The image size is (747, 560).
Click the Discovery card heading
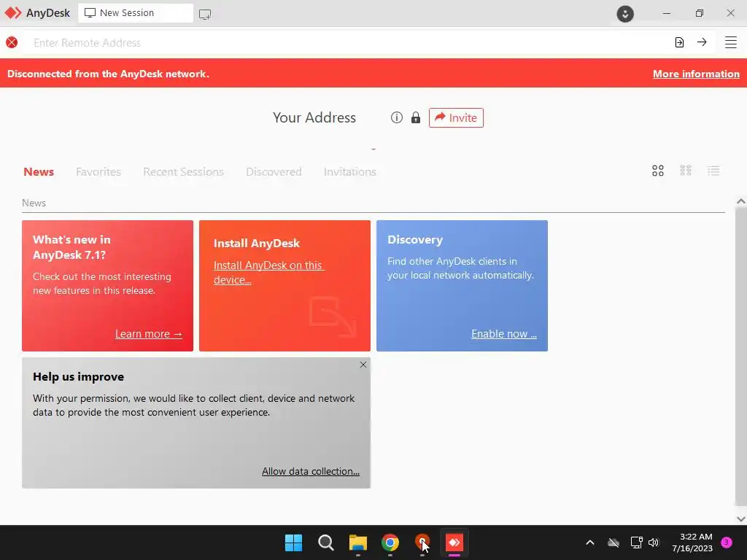(415, 239)
